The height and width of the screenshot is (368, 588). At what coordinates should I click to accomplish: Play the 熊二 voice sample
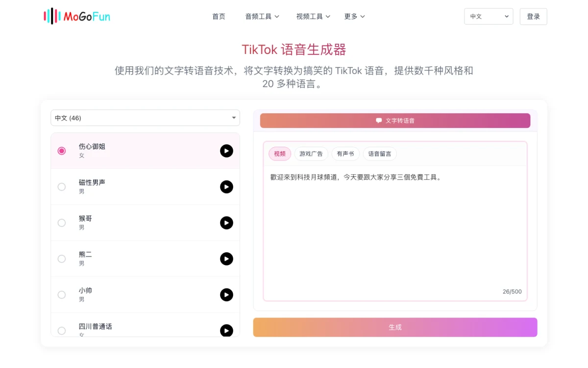(226, 259)
